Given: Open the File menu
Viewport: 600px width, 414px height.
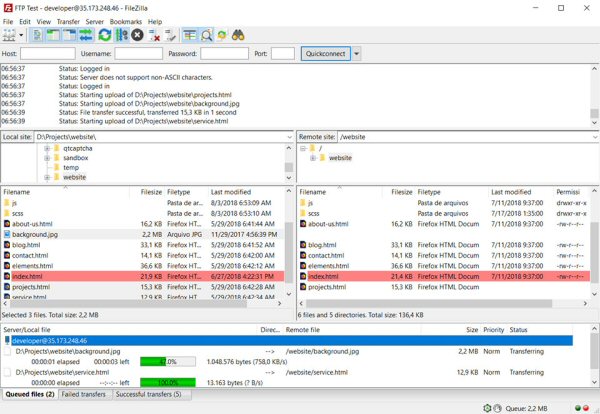Looking at the screenshot, I should 8,22.
